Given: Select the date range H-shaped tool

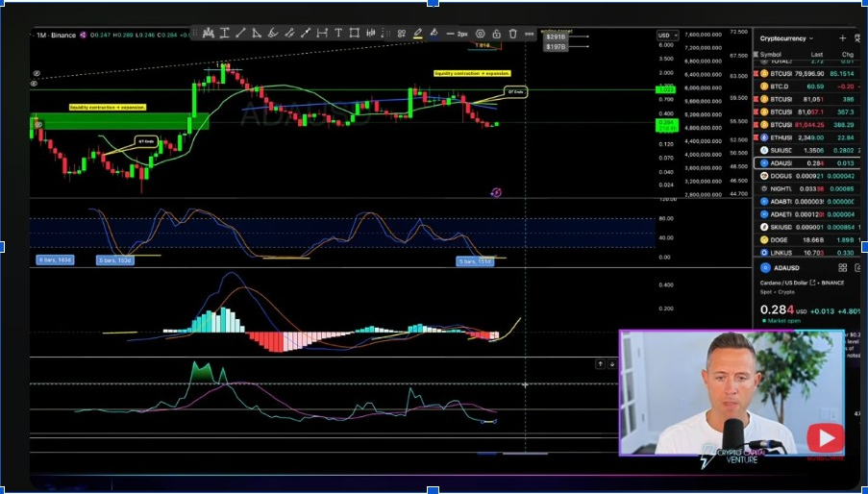Looking at the screenshot, I should 322,34.
